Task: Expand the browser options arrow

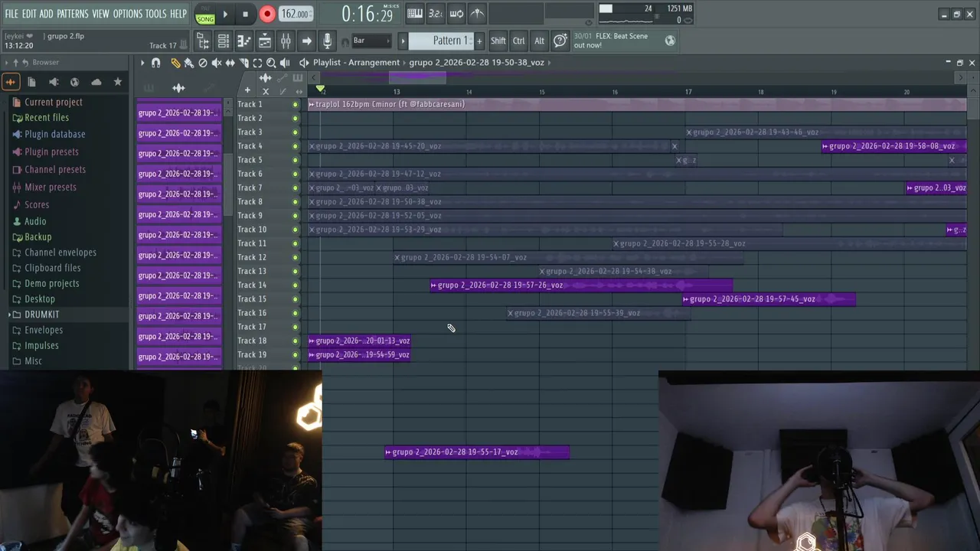Action: click(6, 63)
